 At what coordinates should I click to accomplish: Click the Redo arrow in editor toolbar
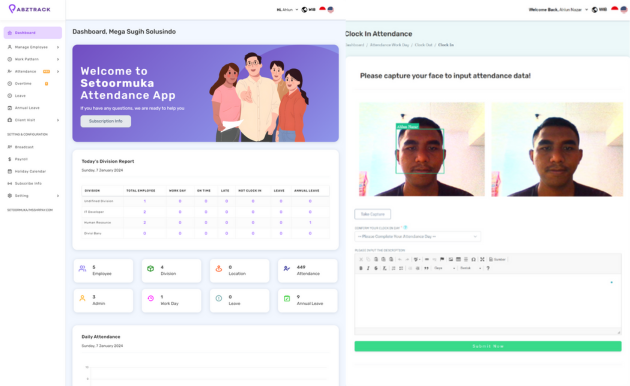click(407, 259)
